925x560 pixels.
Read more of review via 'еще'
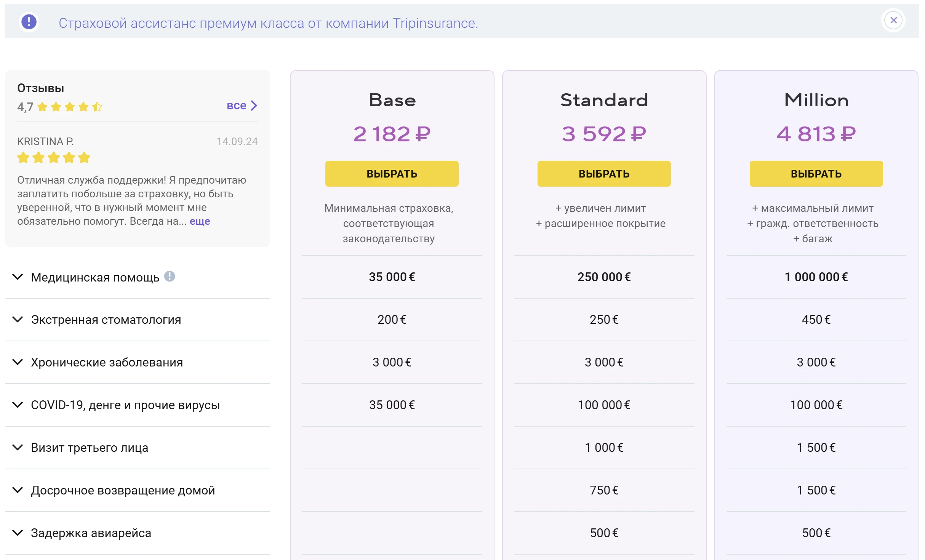click(x=200, y=221)
